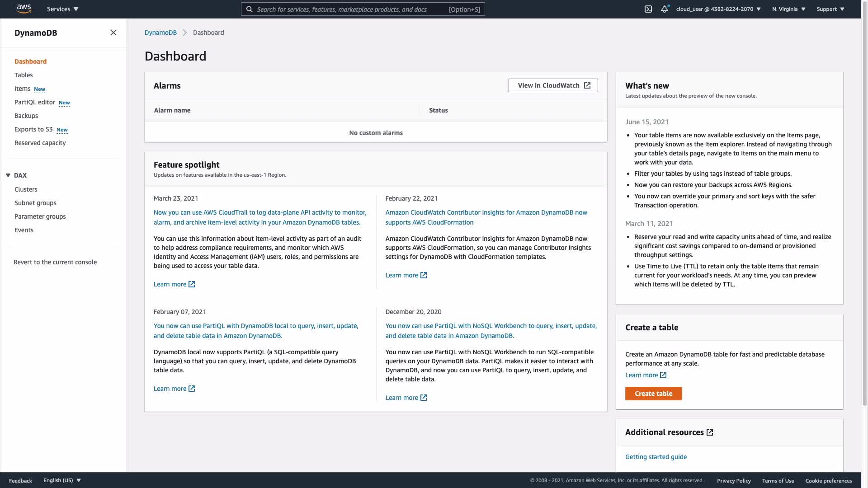The image size is (868, 488).
Task: Close the DynamoDB sidebar with X icon
Action: [x=113, y=33]
